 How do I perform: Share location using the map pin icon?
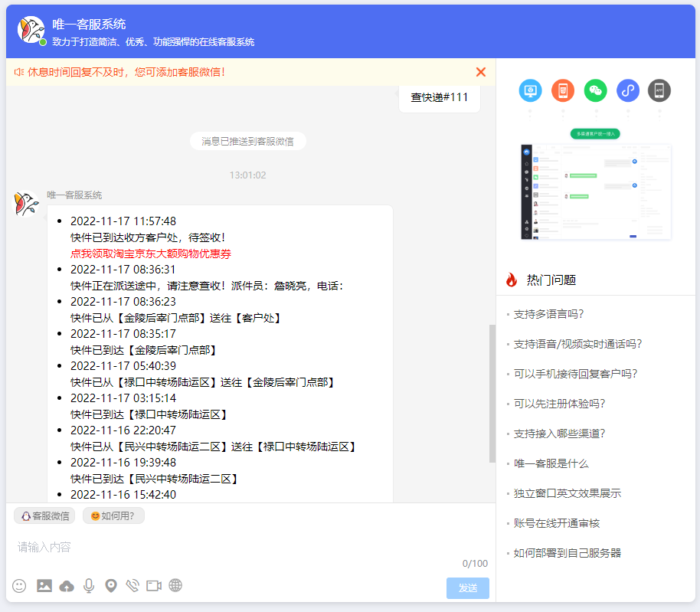[x=111, y=586]
